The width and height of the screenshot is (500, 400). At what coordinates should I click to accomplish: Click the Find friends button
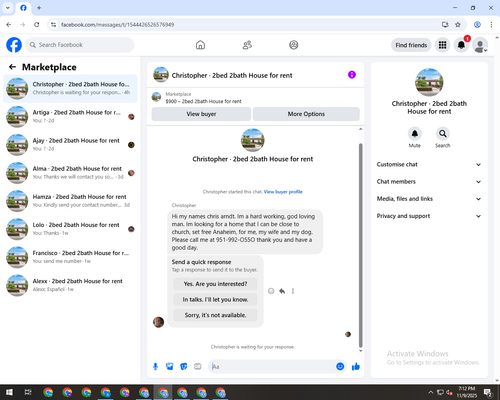point(411,45)
